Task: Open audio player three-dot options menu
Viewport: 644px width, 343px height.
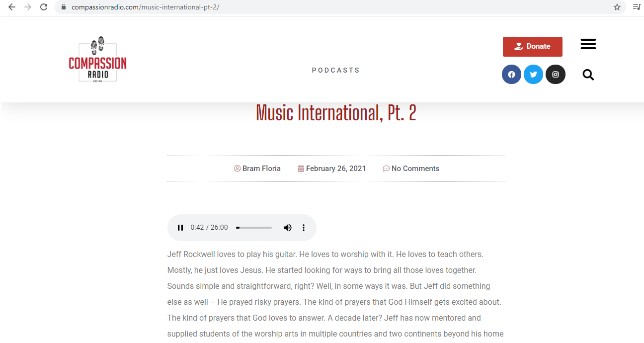Action: pos(304,228)
